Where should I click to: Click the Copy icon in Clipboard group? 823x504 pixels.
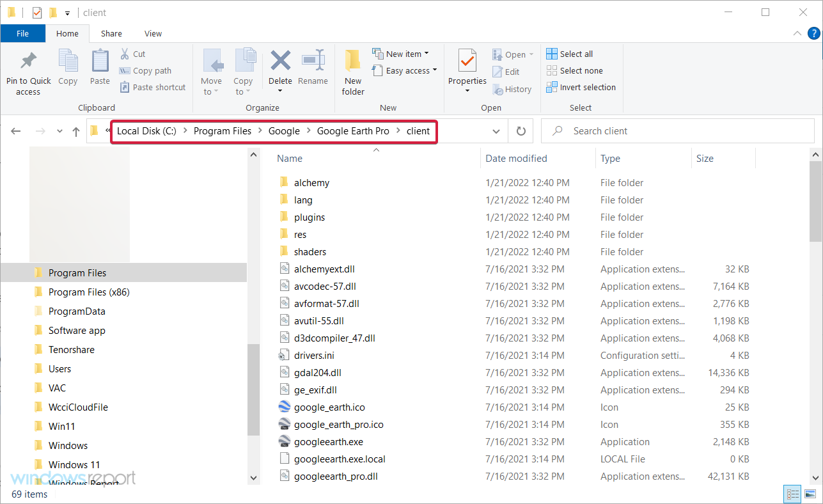coord(68,61)
